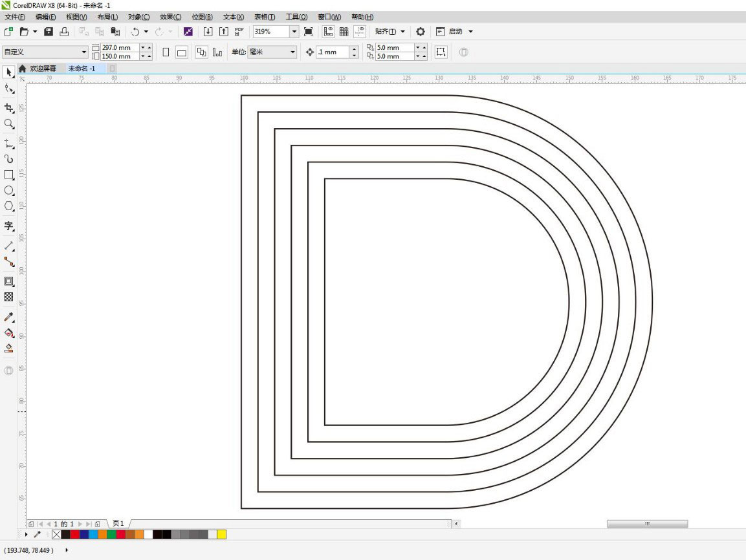
Task: Select the Rectangle tool
Action: [8, 175]
